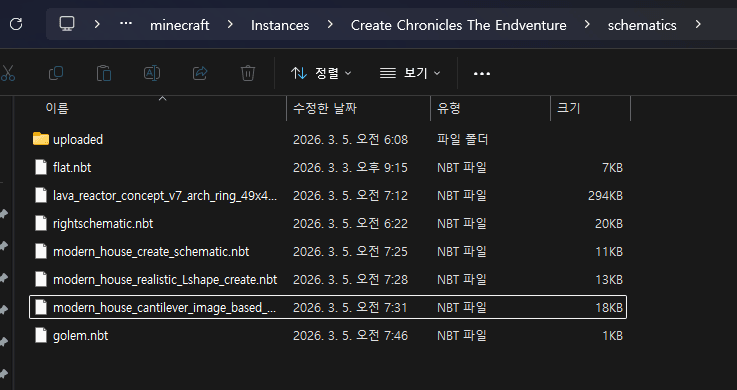Viewport: 737px width, 390px height.
Task: Click the Copy icon
Action: [x=56, y=73]
